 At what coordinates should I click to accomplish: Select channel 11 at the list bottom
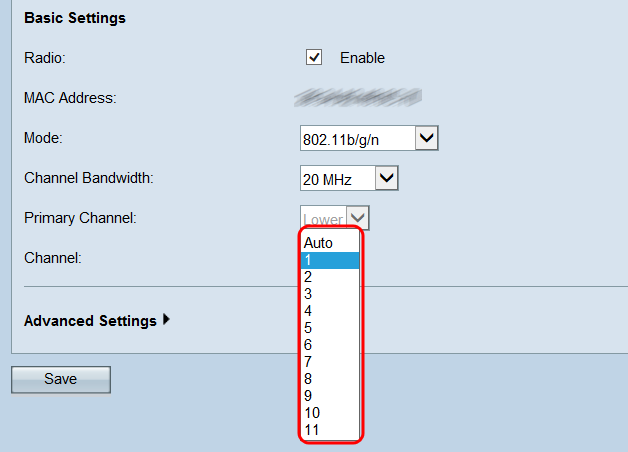(330, 430)
